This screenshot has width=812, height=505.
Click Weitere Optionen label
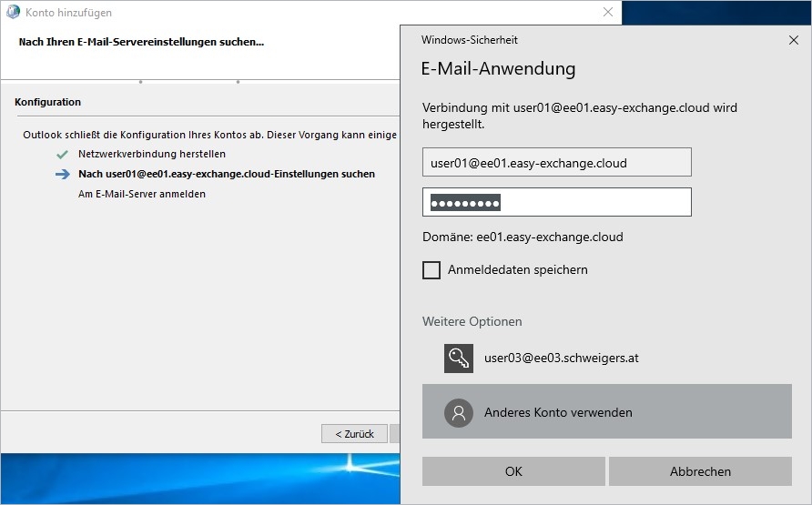tap(472, 321)
